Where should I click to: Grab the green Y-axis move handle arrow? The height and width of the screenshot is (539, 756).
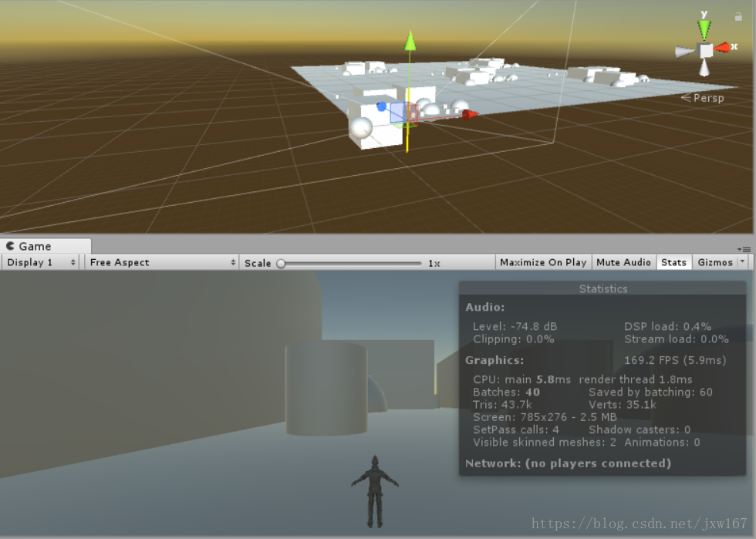[410, 41]
